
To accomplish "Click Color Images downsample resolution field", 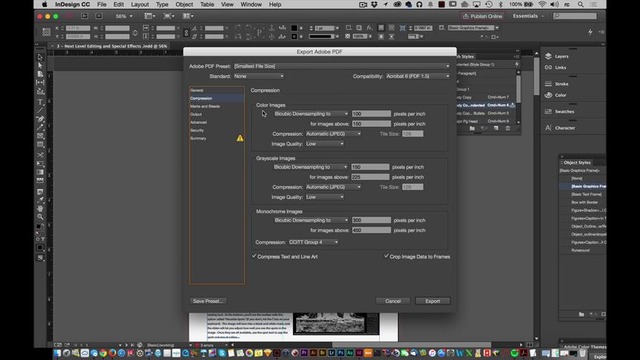I will [x=371, y=114].
